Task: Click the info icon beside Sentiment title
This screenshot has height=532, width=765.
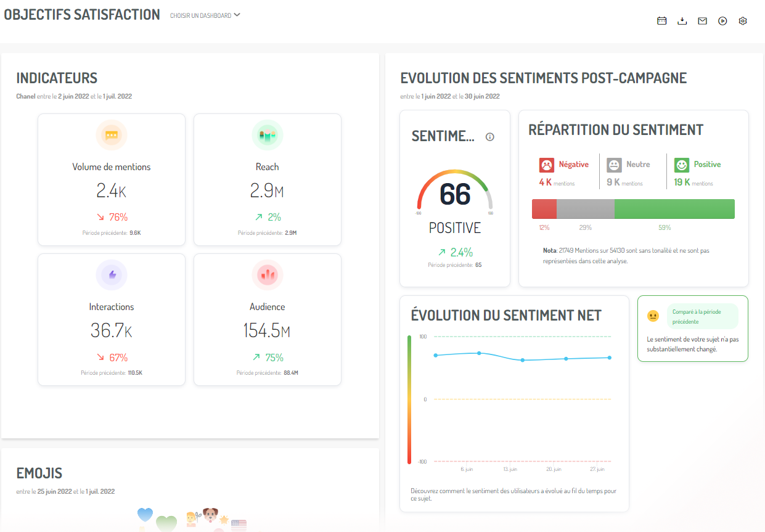Action: click(490, 137)
